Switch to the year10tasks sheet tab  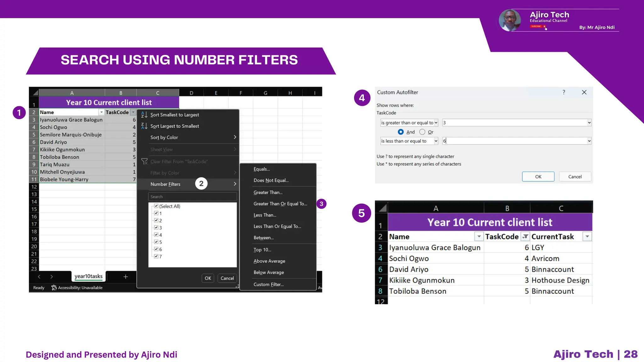[88, 276]
